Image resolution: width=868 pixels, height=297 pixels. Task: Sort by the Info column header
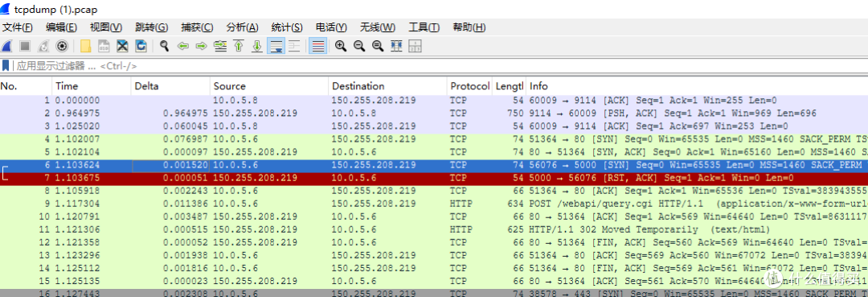point(696,86)
